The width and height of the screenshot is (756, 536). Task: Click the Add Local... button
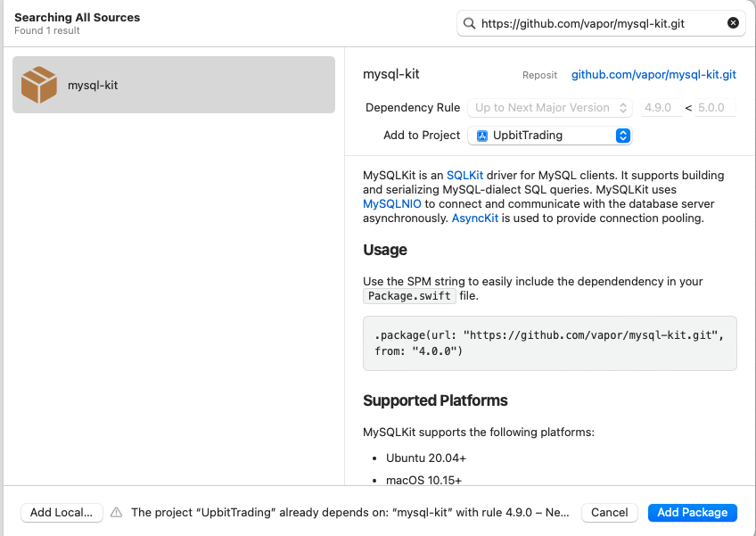pos(62,512)
